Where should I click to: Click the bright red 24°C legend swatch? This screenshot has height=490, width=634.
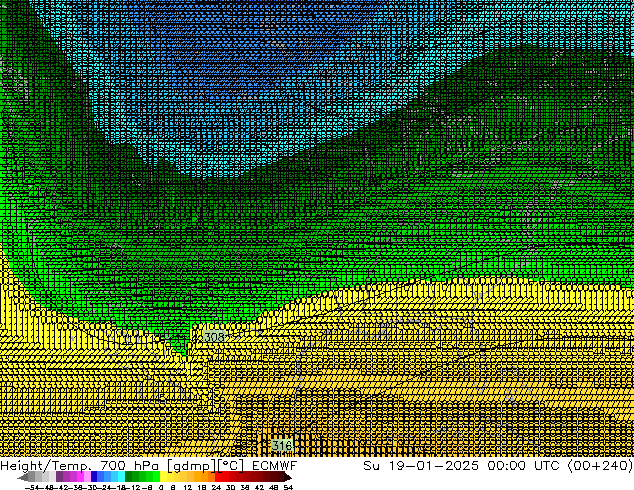[x=219, y=477]
